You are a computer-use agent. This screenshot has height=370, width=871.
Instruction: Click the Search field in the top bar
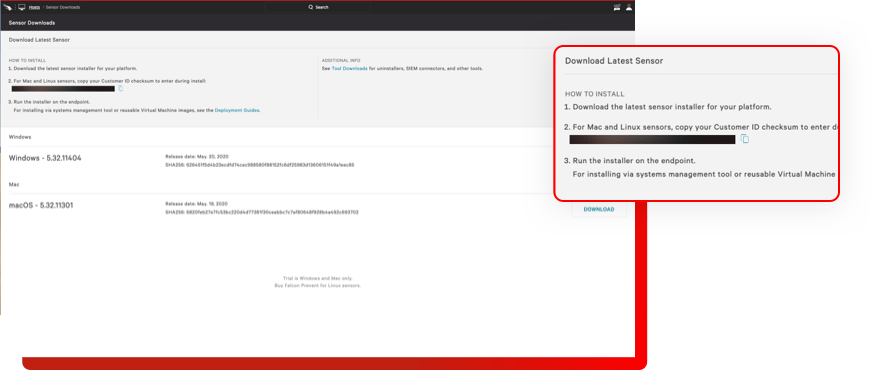[318, 7]
